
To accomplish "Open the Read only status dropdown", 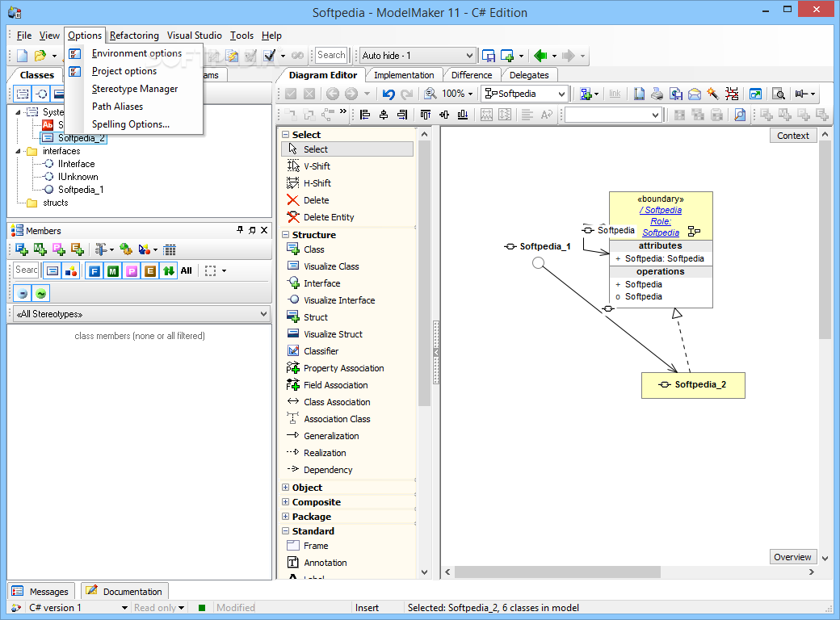I will [182, 608].
